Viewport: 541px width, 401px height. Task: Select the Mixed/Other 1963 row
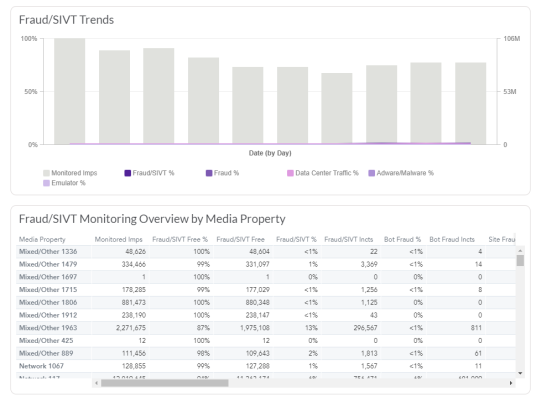266,328
